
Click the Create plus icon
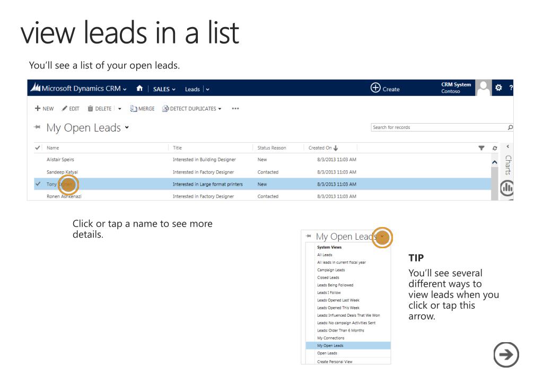(x=375, y=88)
